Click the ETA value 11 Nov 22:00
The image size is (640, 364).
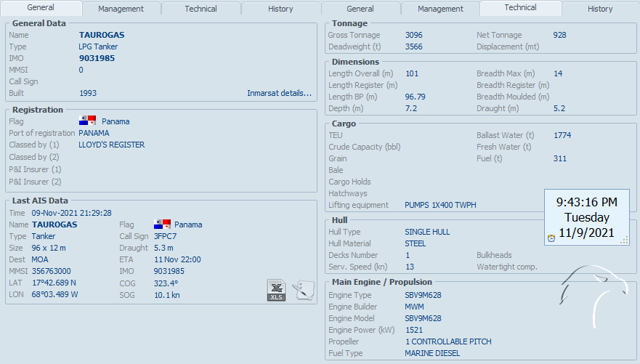point(177,259)
